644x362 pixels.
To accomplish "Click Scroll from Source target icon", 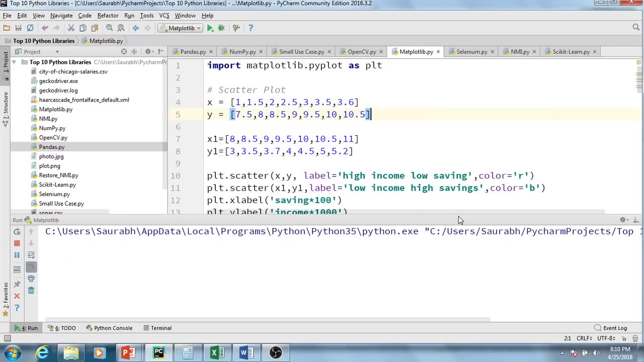I will [124, 51].
